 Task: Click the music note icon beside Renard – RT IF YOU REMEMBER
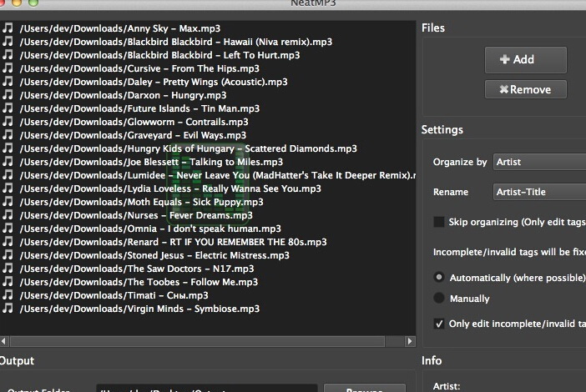click(8, 242)
